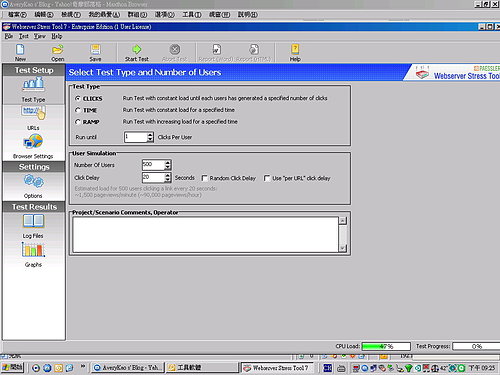Image resolution: width=500 pixels, height=375 pixels.
Task: Open the URLs sidebar section
Action: tap(33, 118)
